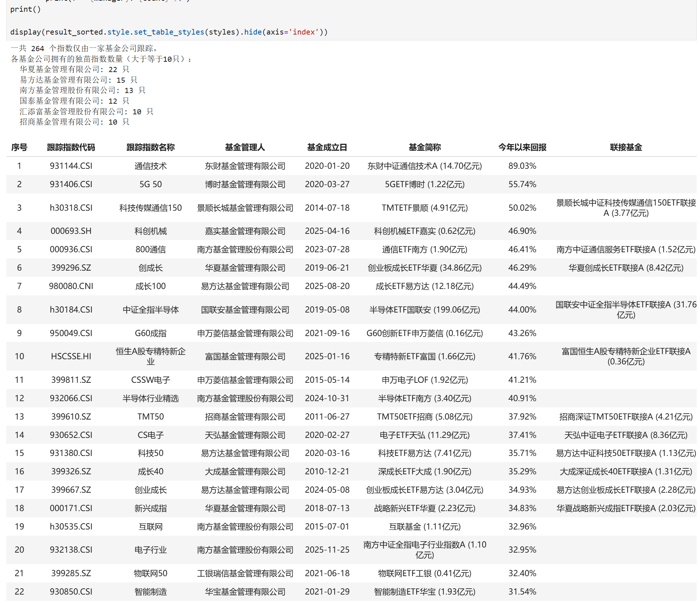700x603 pixels.
Task: Click fund name 半导体ETF国联安 (199.06亿元)
Action: click(x=425, y=310)
